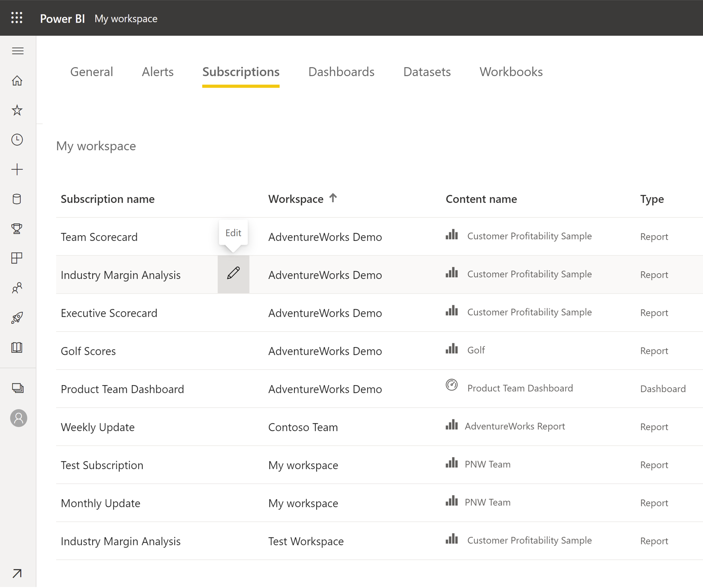Open the app launcher grid icon
The image size is (703, 588).
point(17,18)
